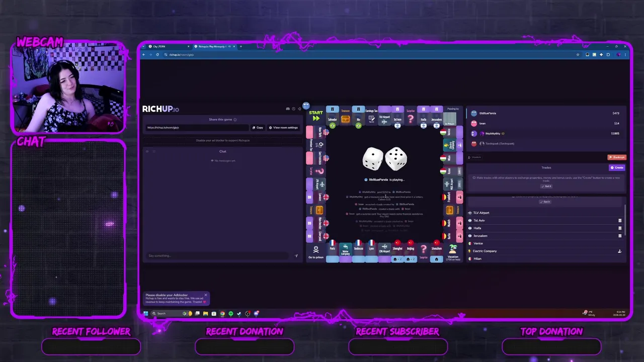This screenshot has width=644, height=362.
Task: Toggle the sound speaker icon in header
Action: 299,109
